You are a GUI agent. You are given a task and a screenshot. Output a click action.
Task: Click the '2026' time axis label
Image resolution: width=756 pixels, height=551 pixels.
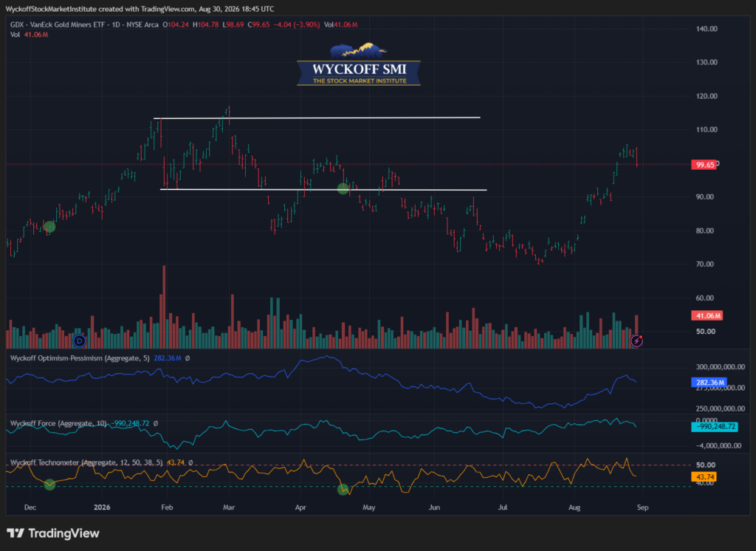pos(102,507)
